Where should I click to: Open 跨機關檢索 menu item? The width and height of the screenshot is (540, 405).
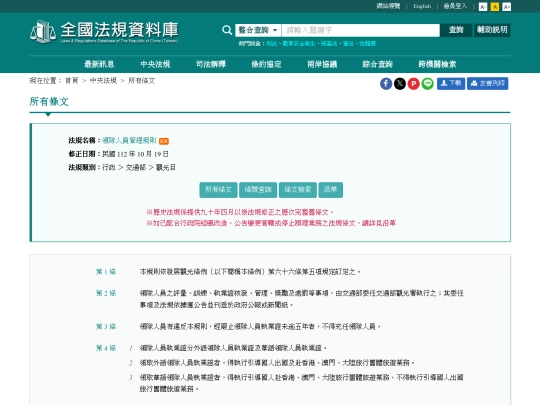(x=437, y=64)
